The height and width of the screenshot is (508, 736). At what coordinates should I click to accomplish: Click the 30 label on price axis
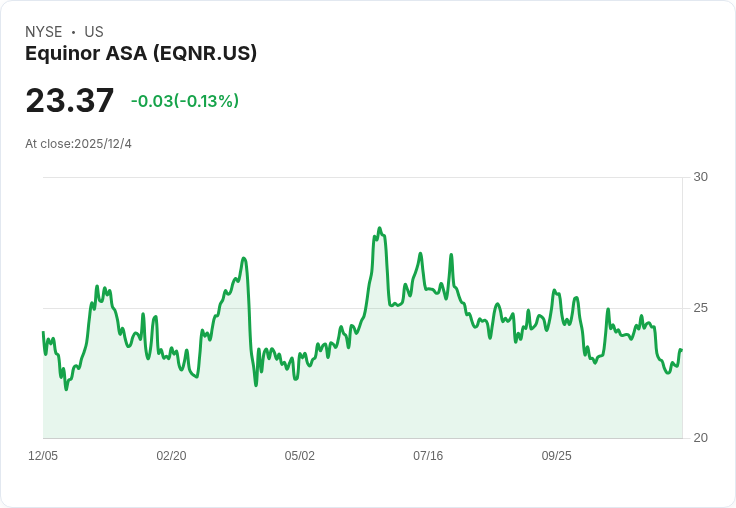click(700, 177)
